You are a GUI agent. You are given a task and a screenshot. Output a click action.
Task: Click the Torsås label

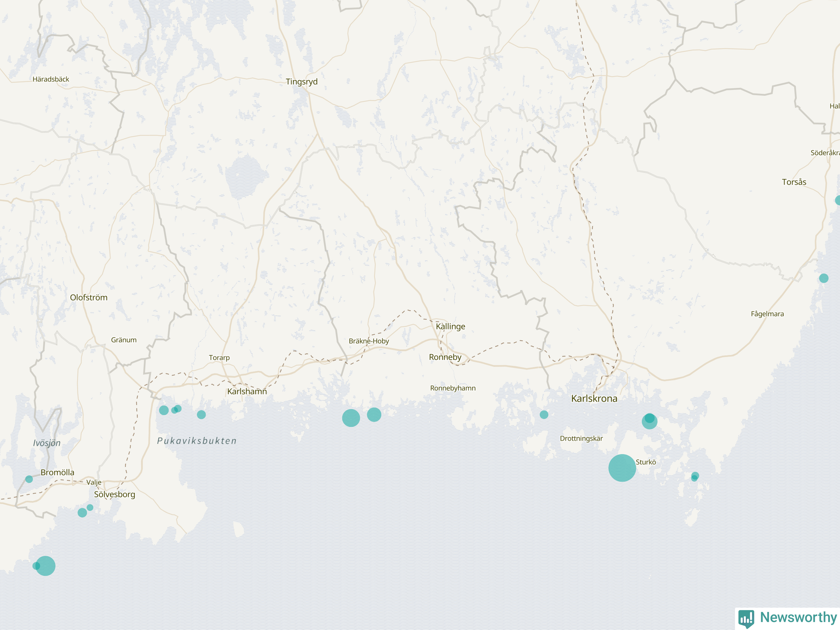pos(794,182)
